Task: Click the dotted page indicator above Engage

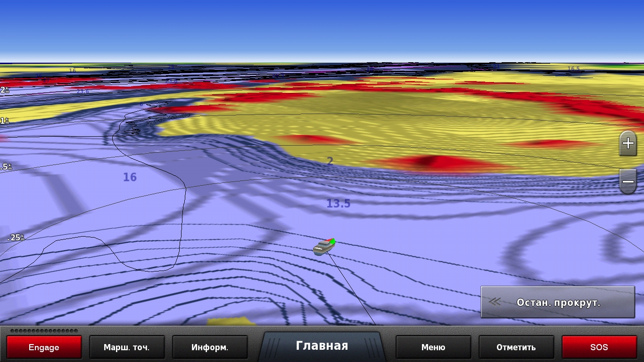Action: [x=44, y=331]
